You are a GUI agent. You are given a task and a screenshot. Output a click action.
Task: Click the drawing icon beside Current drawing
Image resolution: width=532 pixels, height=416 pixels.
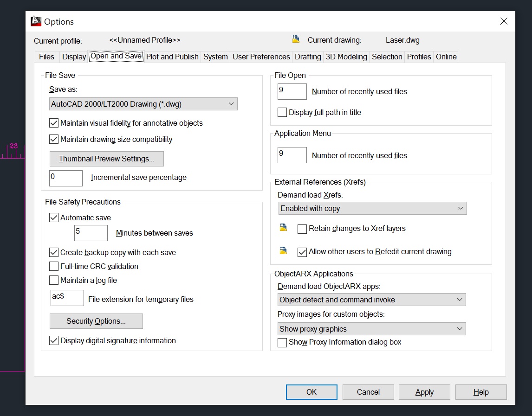click(x=296, y=39)
